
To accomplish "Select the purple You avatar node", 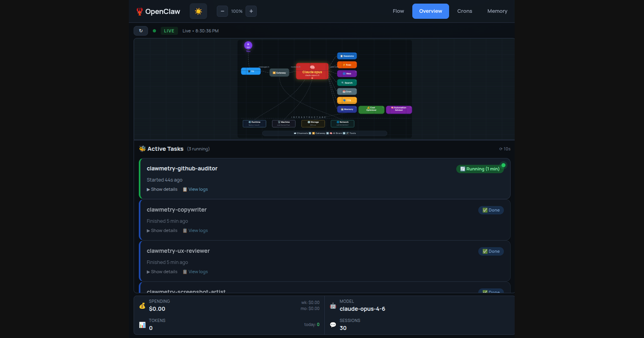I will [x=248, y=46].
